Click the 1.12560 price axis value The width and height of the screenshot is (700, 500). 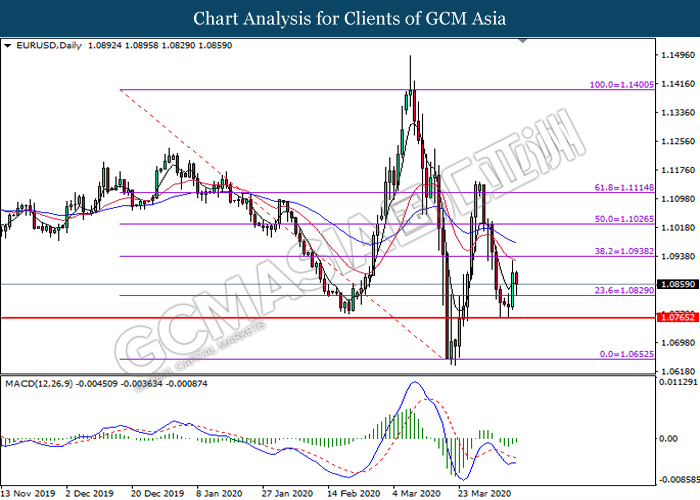coord(678,141)
